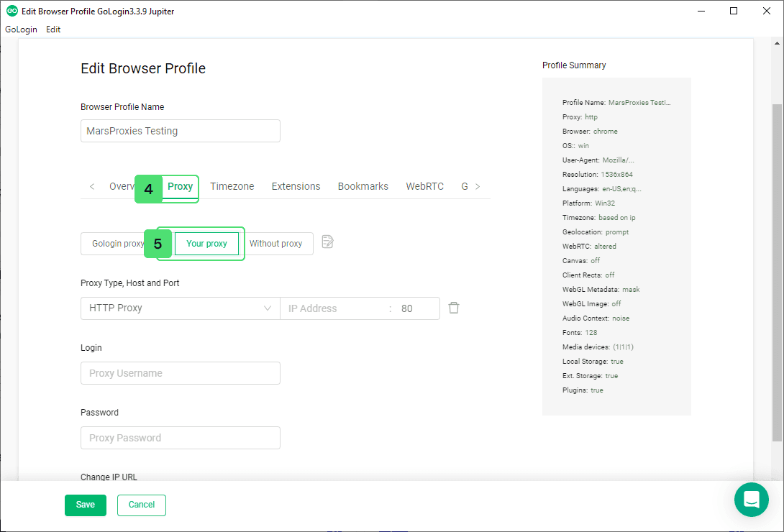Click the vertical scrollbar on the right

pyautogui.click(x=777, y=273)
